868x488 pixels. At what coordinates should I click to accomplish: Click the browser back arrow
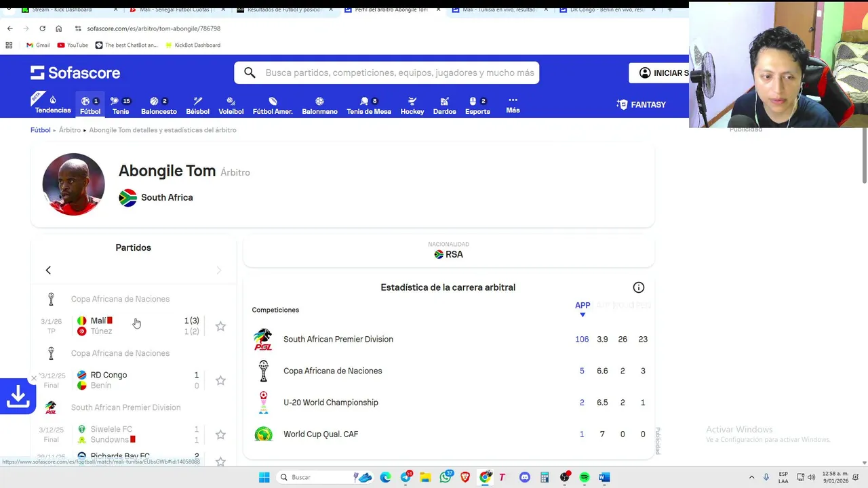(9, 28)
